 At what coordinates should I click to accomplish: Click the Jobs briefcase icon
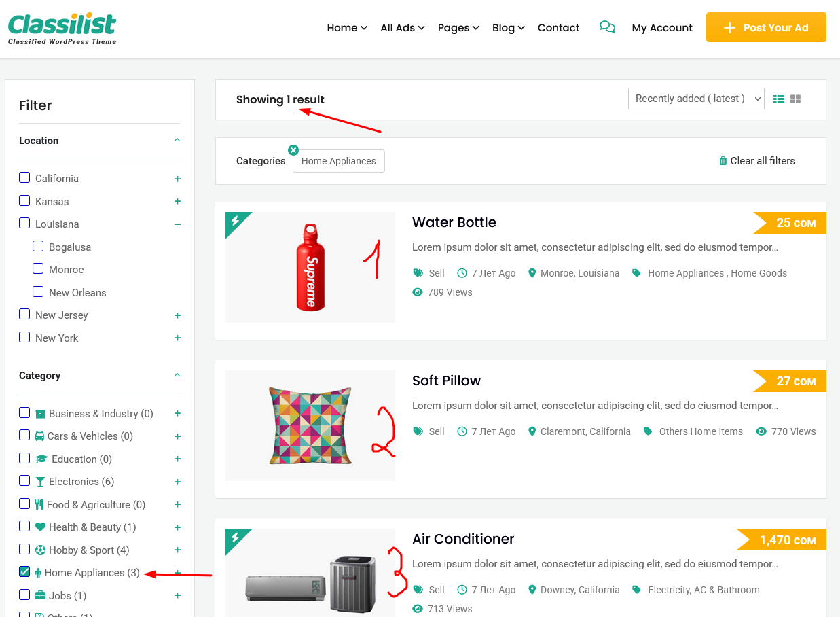pos(40,596)
